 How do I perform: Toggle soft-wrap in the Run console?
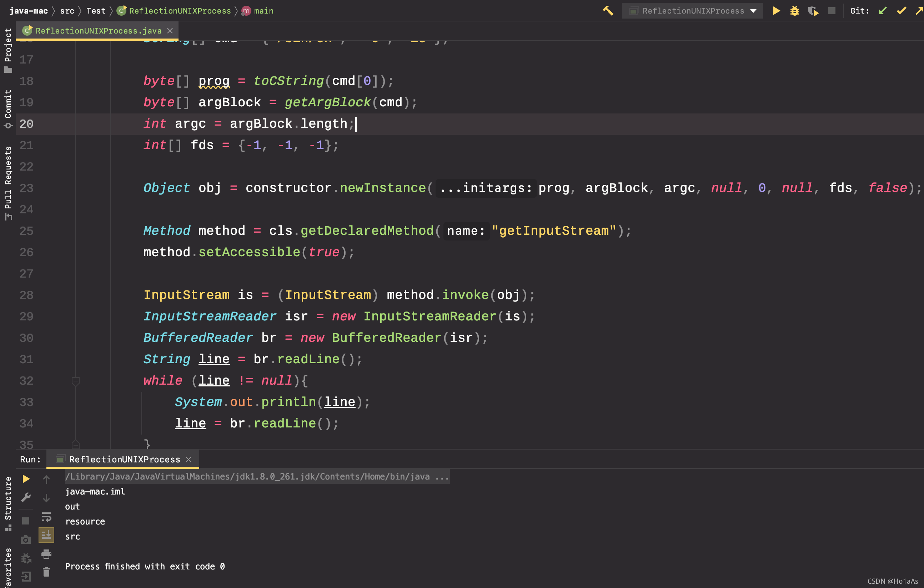[x=46, y=517]
